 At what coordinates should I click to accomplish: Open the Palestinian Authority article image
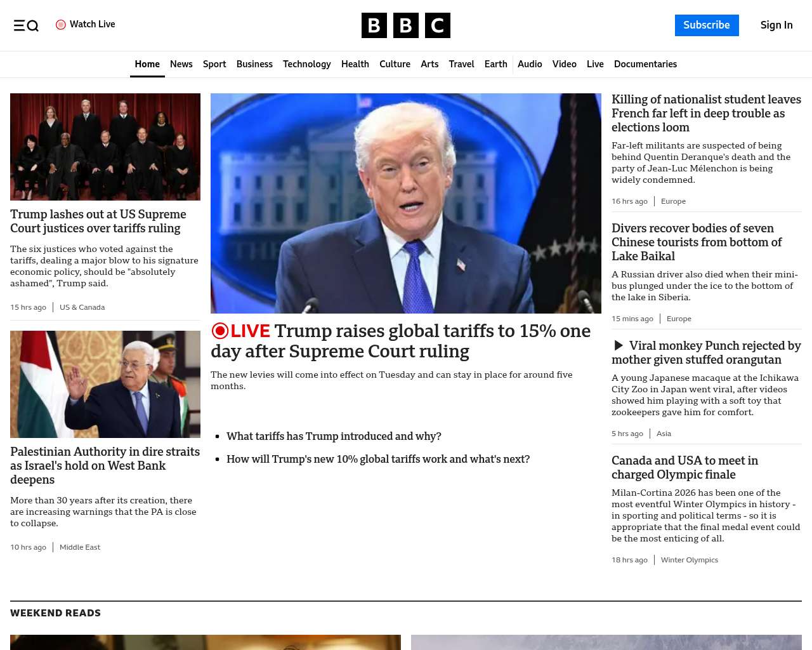[105, 384]
